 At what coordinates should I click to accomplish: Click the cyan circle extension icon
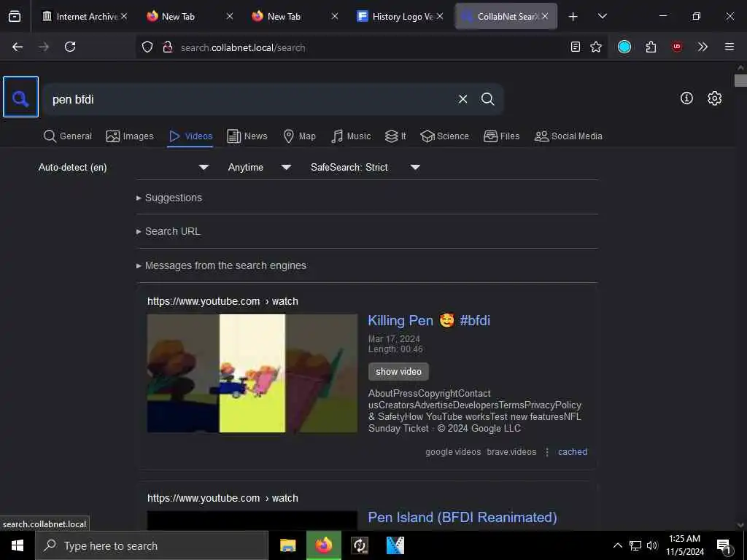coord(624,47)
